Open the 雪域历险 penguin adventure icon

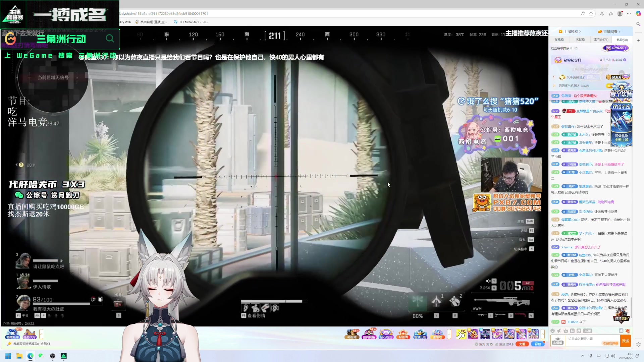pyautogui.click(x=420, y=334)
